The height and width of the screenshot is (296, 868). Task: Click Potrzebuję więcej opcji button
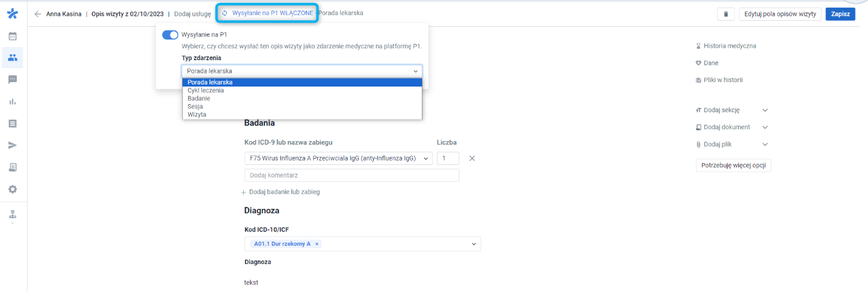point(733,166)
